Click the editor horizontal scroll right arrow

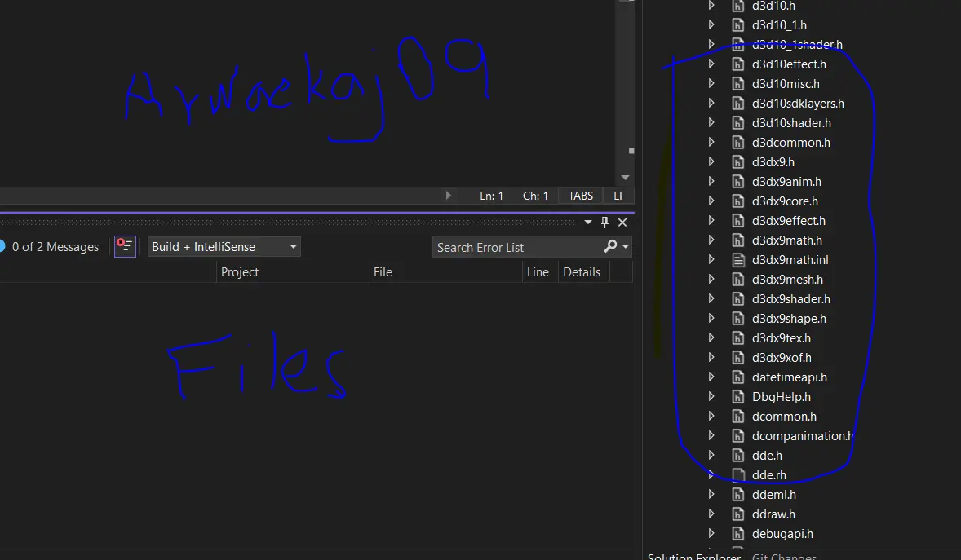[448, 196]
